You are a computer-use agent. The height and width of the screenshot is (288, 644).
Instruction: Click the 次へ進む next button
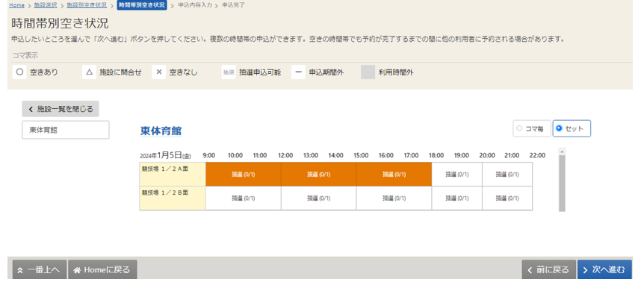click(x=604, y=269)
